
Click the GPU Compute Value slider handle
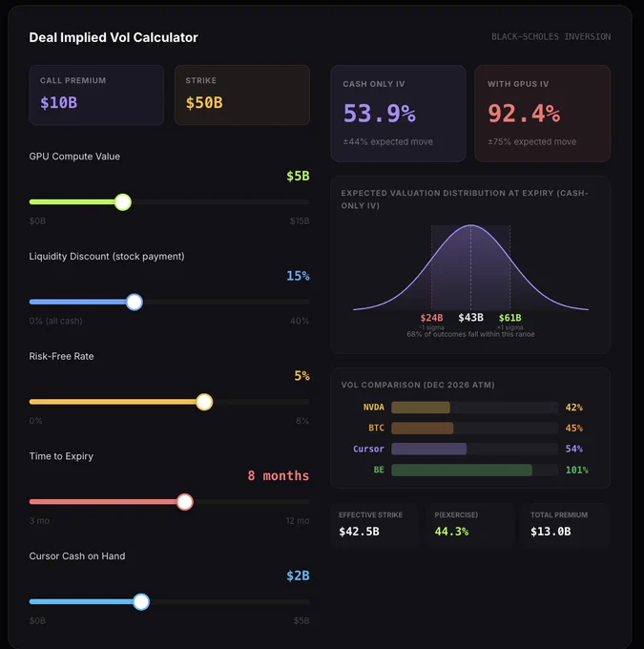pos(123,202)
